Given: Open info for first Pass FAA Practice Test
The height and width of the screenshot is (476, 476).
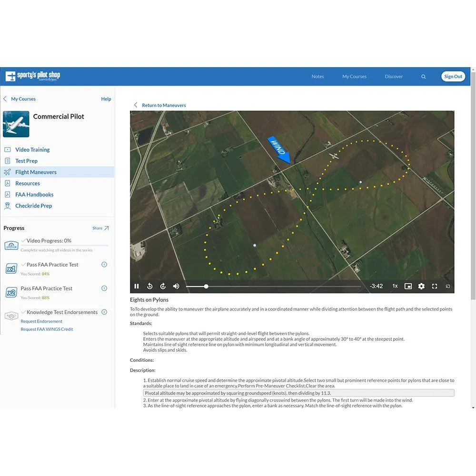Looking at the screenshot, I should tap(104, 264).
